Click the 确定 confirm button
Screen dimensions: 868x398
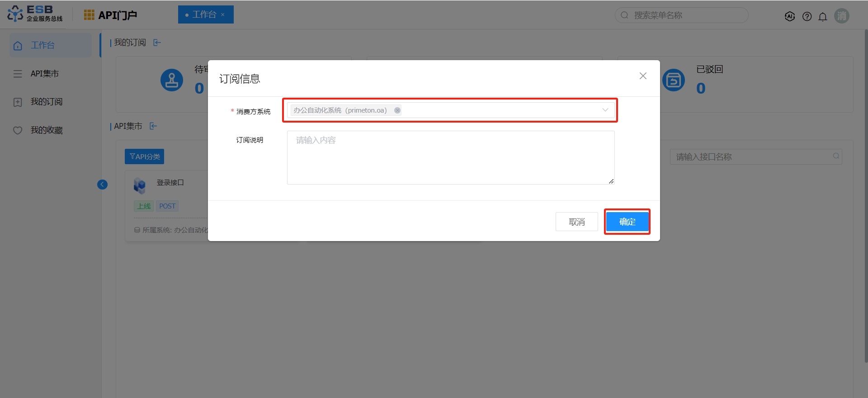click(627, 222)
